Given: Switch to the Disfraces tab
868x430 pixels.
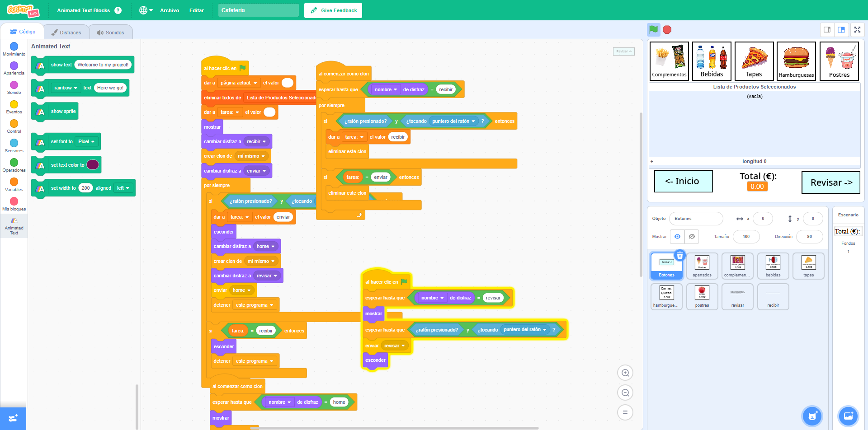Looking at the screenshot, I should (x=66, y=33).
